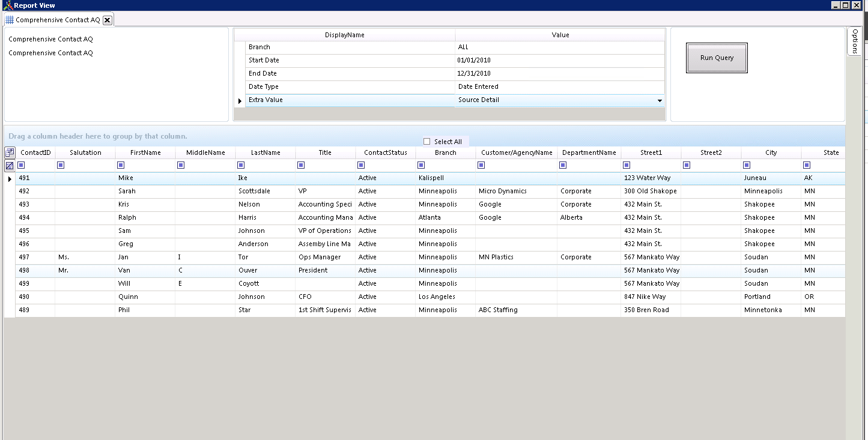Screen dimensions: 868x440
Task: Open filter operator icon under City column
Action: tap(747, 165)
